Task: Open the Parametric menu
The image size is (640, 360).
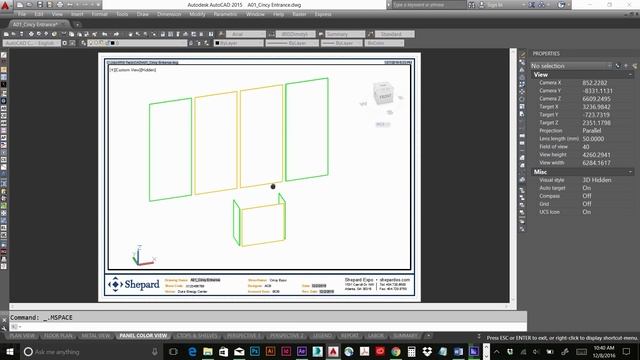Action: [225, 14]
